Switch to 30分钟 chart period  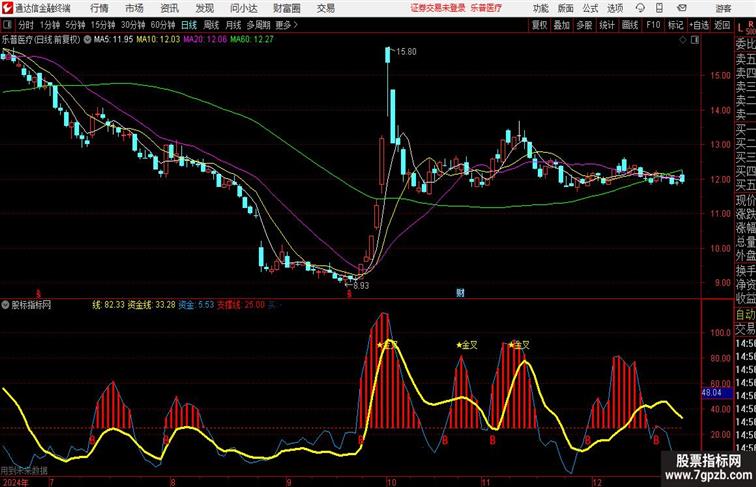[x=133, y=25]
